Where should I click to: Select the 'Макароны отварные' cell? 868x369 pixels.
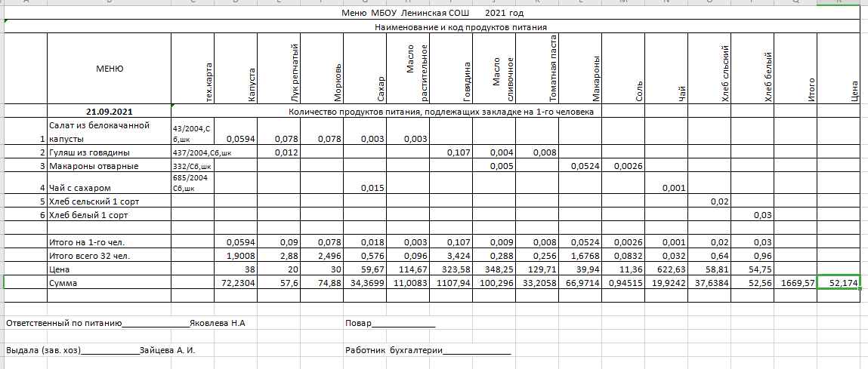coord(110,166)
